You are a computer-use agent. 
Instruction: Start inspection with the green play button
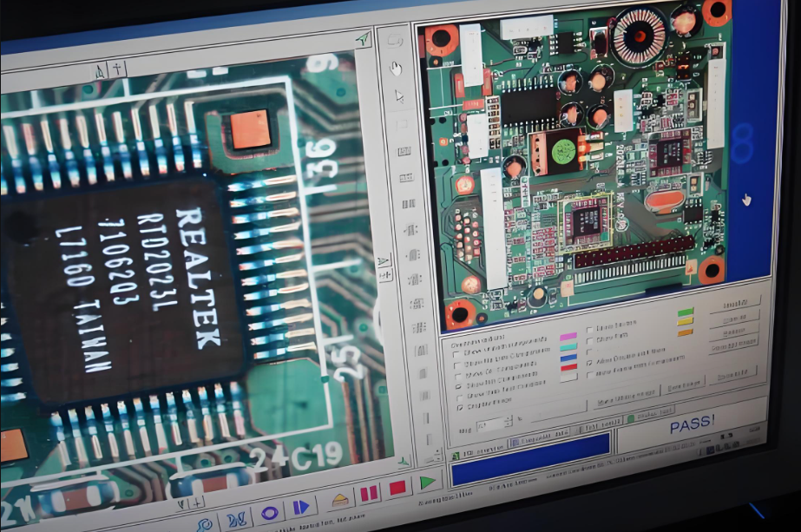(x=427, y=482)
